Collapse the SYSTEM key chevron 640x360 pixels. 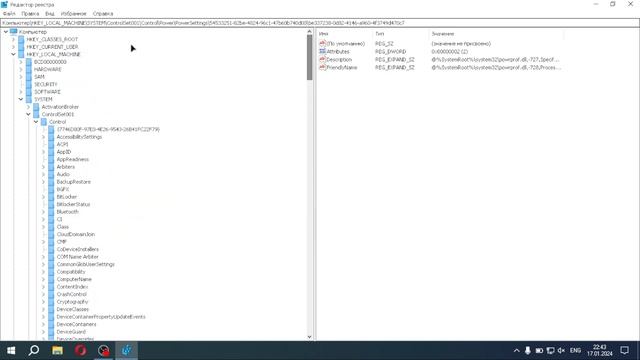click(21, 99)
